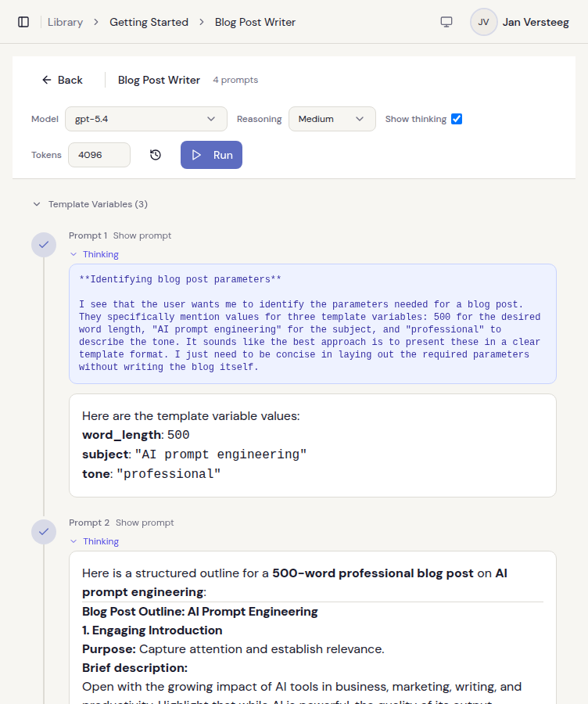Screen dimensions: 588x704
Task: Collapse the Prompt 1 Thinking section
Action: pos(94,253)
